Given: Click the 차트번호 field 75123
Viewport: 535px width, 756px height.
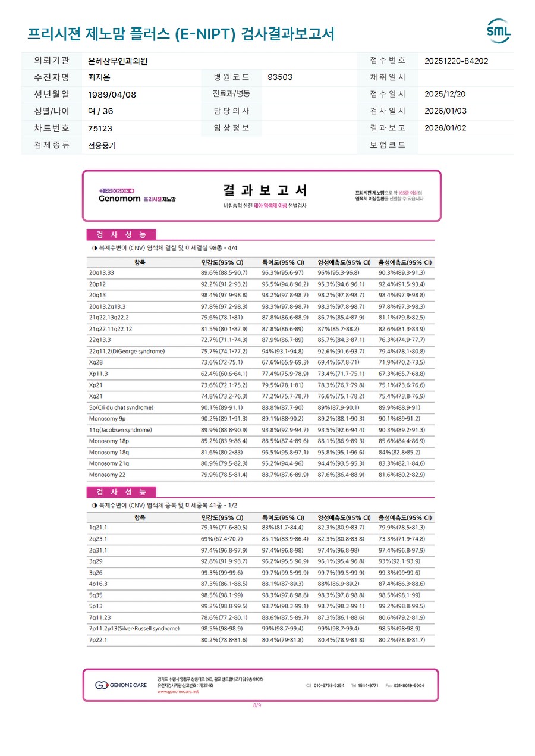Looking at the screenshot, I should [x=100, y=128].
